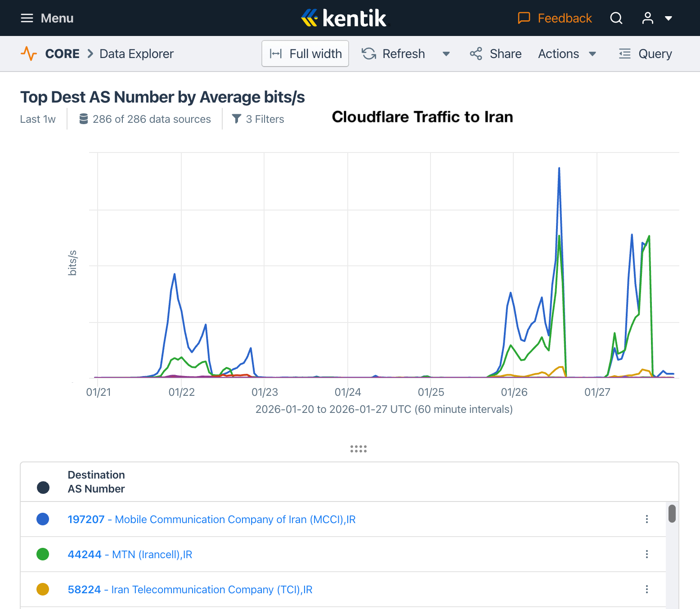The height and width of the screenshot is (609, 700).
Task: Click the CORE pulse icon
Action: 29,54
